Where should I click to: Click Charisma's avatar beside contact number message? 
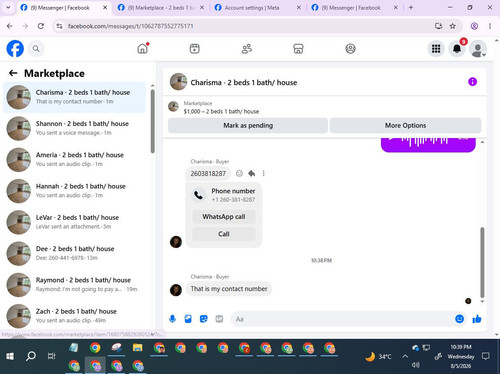176,290
